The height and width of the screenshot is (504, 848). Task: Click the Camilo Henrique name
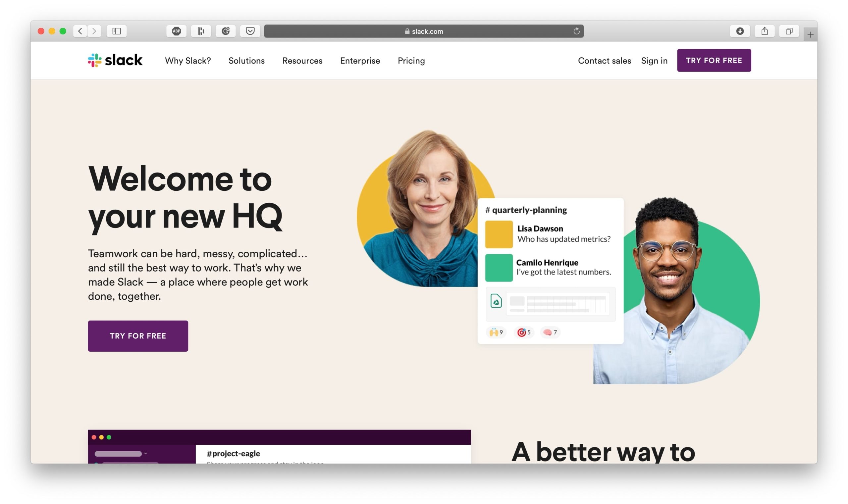[547, 263]
